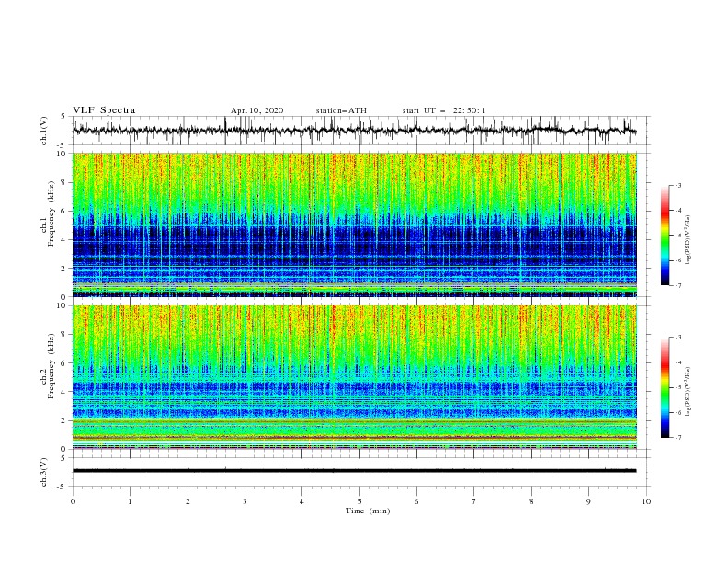Click the ch.1 voltage waveform trace

(x=354, y=131)
